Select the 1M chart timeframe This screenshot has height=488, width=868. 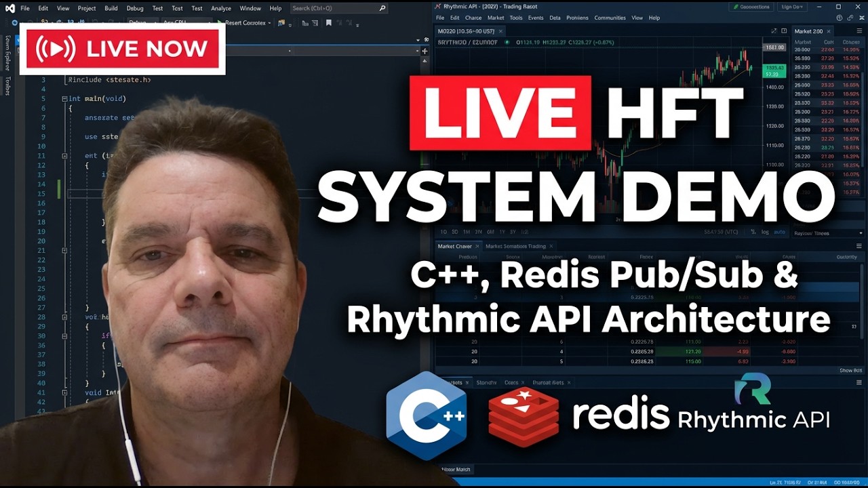click(465, 232)
